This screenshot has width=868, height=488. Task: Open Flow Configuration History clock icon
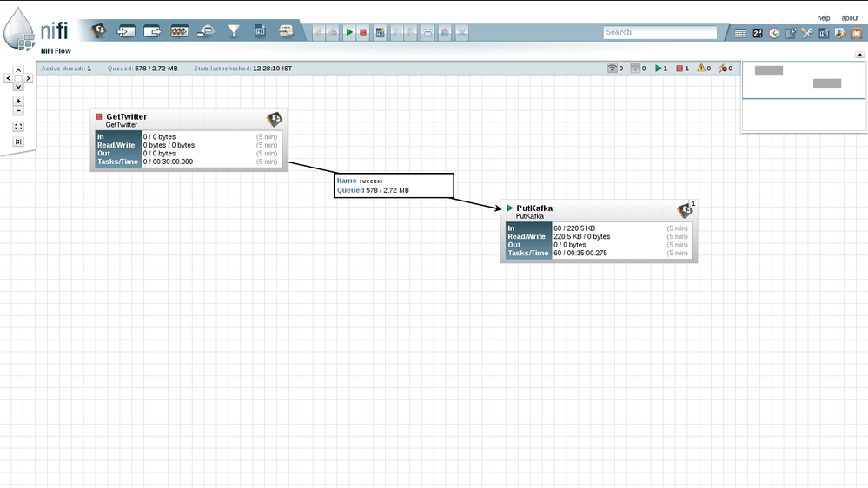pos(774,33)
